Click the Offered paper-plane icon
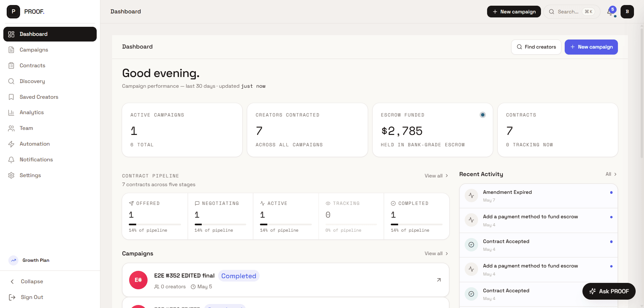644x308 pixels. point(131,204)
